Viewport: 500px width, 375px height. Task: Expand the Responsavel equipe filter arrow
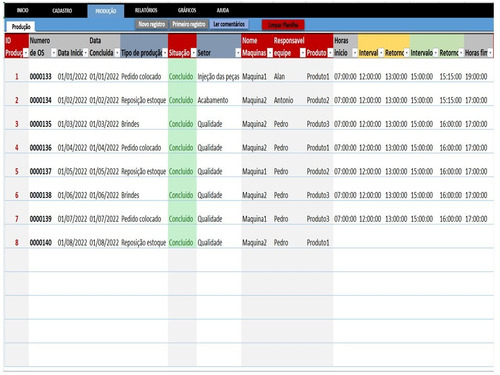[303, 53]
